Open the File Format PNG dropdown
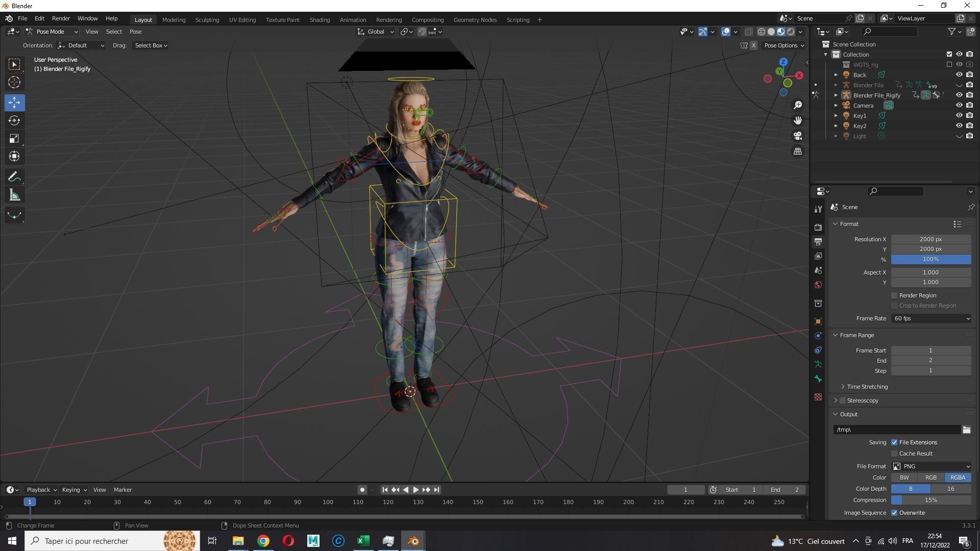 pyautogui.click(x=931, y=466)
